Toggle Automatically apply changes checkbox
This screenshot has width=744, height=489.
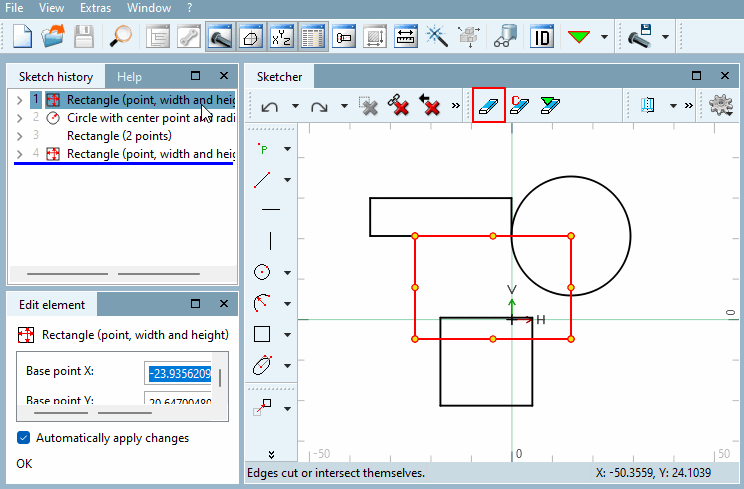coord(23,437)
